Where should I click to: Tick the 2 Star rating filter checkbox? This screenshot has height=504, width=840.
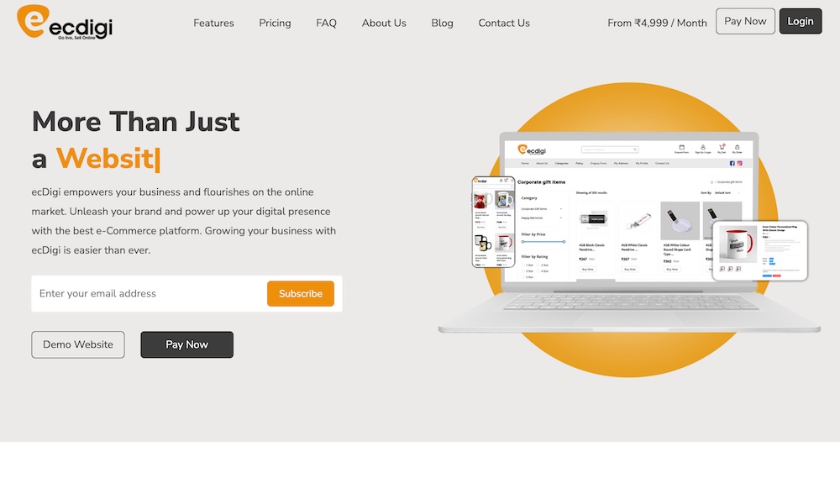538,265
